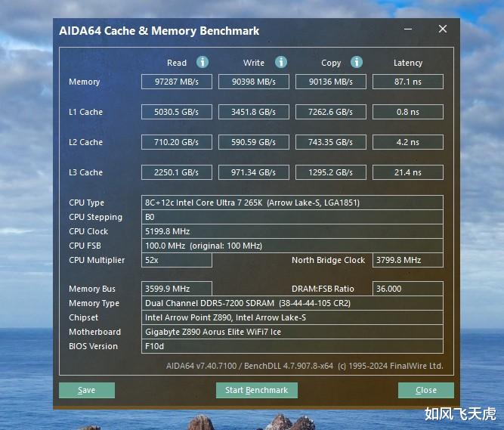Image resolution: width=504 pixels, height=430 pixels.
Task: Select Memory copy value 90136 MB/s
Action: 331,82
